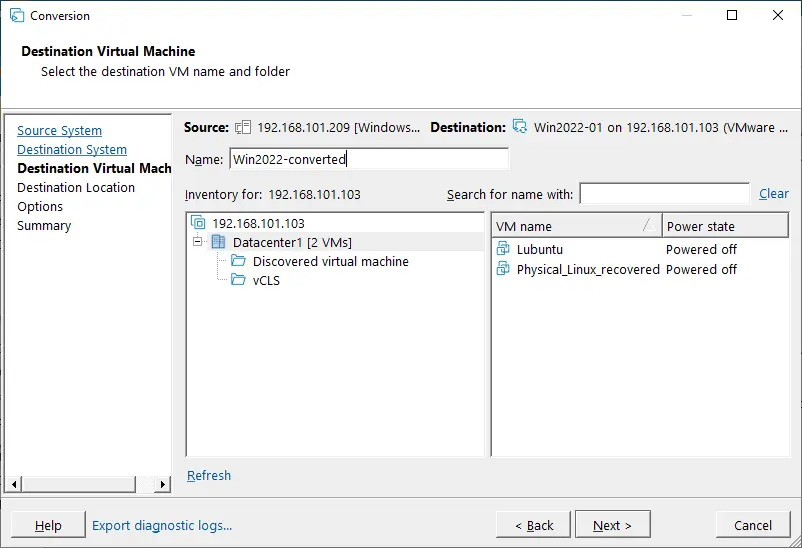Image resolution: width=802 pixels, height=548 pixels.
Task: Sort by the VM name column header
Action: coord(576,226)
